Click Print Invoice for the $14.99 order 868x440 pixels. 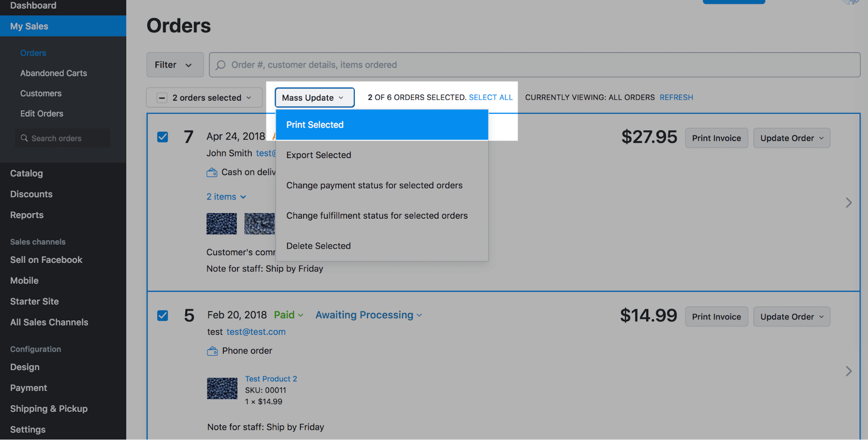click(x=716, y=317)
